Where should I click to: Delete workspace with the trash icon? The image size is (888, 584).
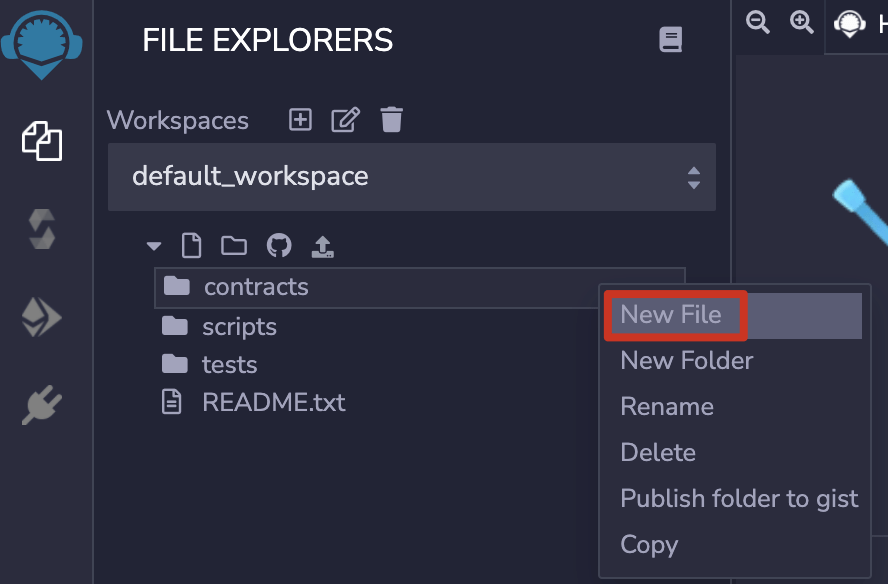point(391,120)
